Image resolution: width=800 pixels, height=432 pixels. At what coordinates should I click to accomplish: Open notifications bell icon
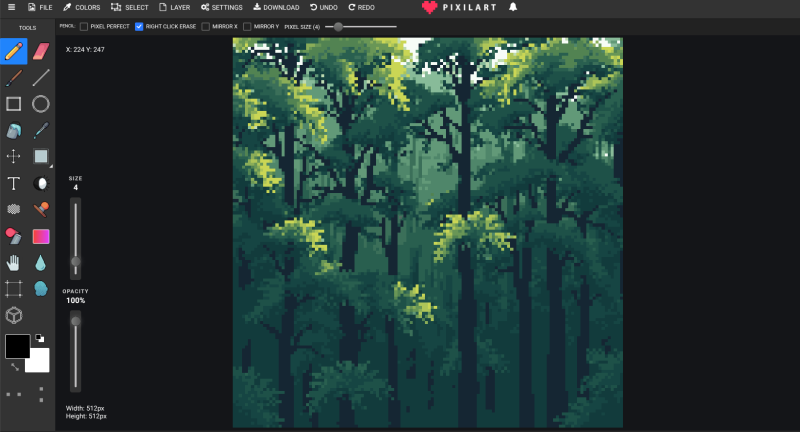pos(513,7)
